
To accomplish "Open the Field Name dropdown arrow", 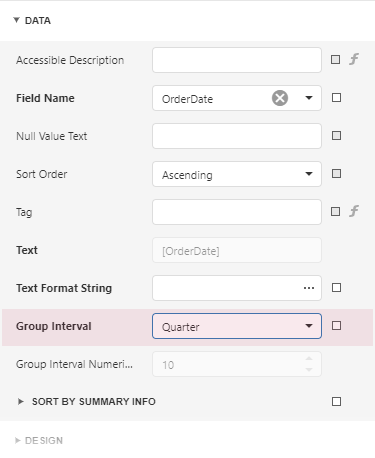I will pos(309,98).
